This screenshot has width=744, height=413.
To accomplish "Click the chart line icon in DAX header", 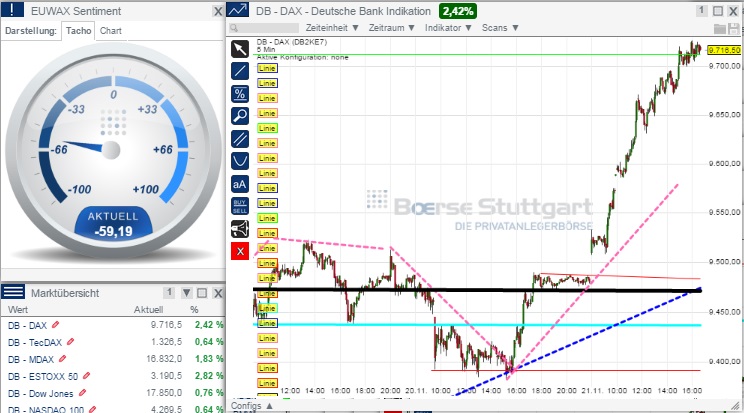I will (x=238, y=10).
